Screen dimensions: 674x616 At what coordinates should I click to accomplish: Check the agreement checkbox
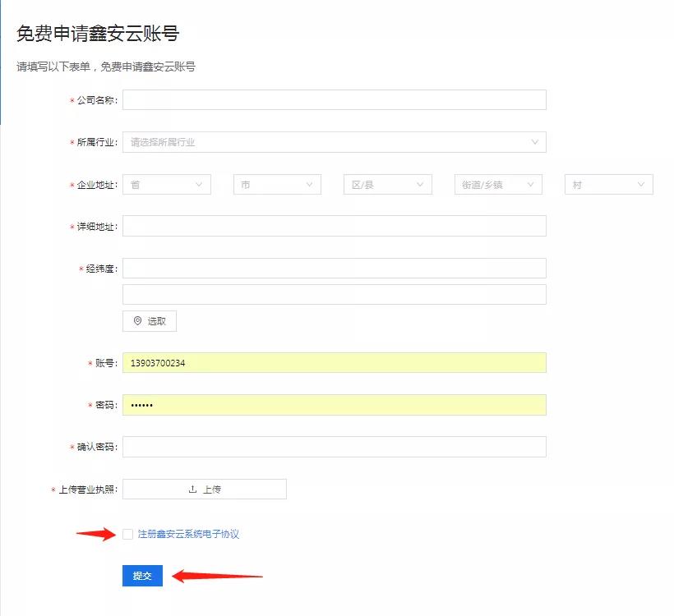pyautogui.click(x=127, y=534)
